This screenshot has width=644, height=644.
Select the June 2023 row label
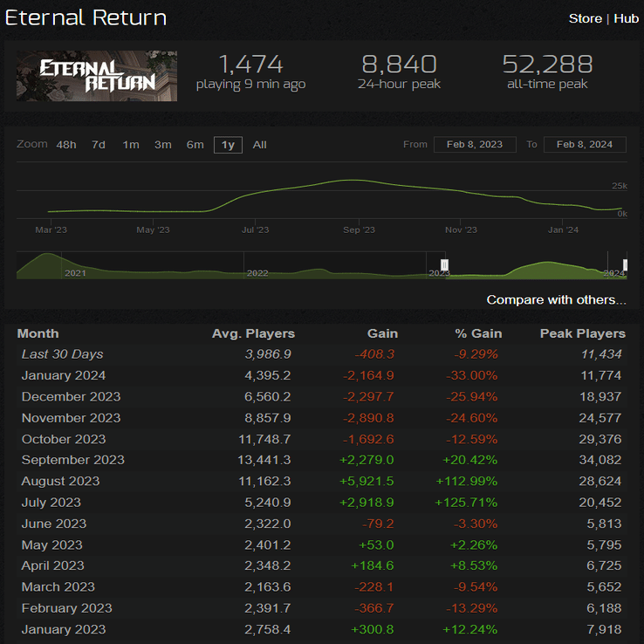54,524
